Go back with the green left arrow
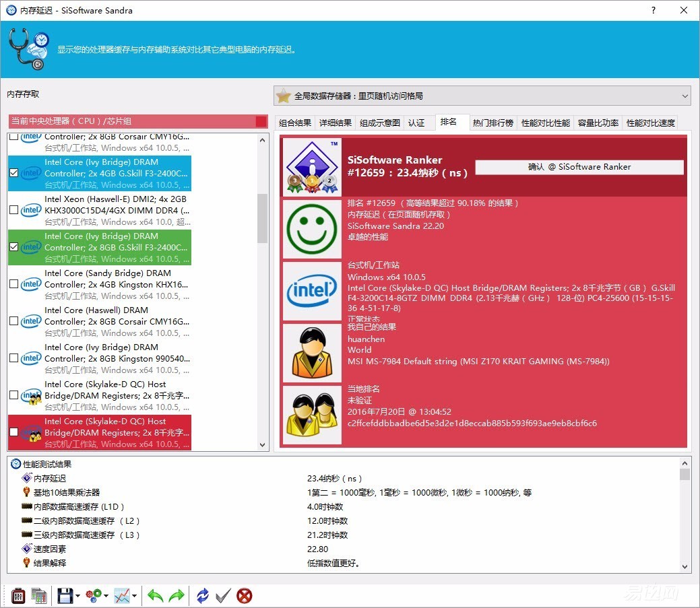This screenshot has height=608, width=700. [x=156, y=595]
